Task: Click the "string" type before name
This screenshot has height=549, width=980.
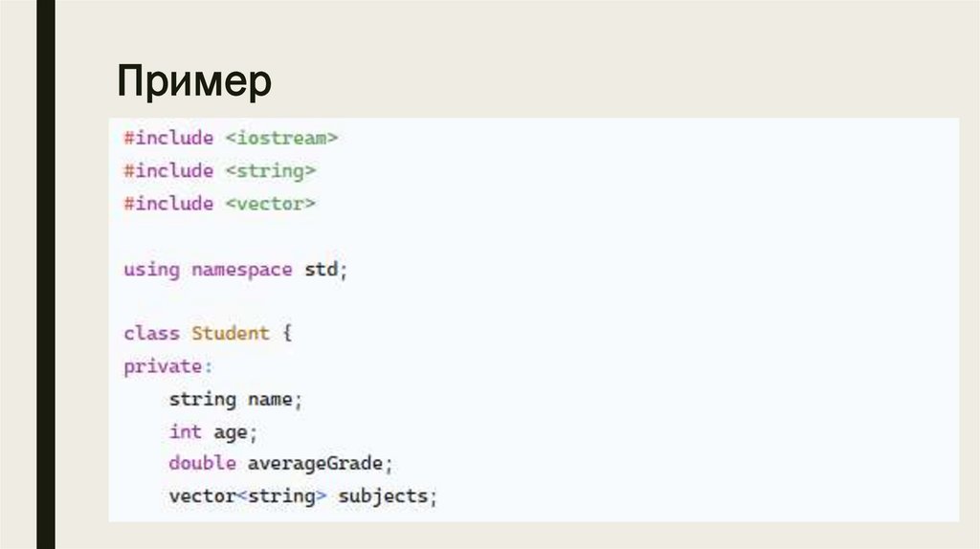Action: point(202,399)
